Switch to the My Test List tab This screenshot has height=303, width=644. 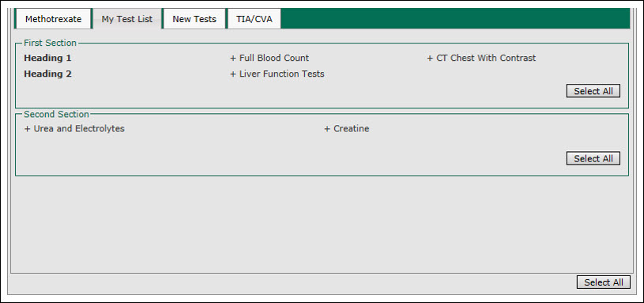coord(127,19)
